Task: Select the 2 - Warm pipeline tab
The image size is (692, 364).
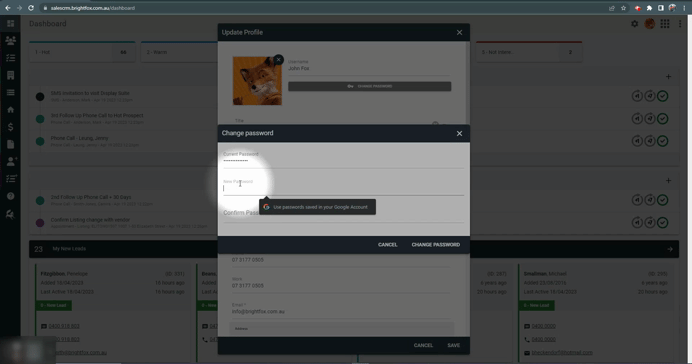Action: pos(179,52)
